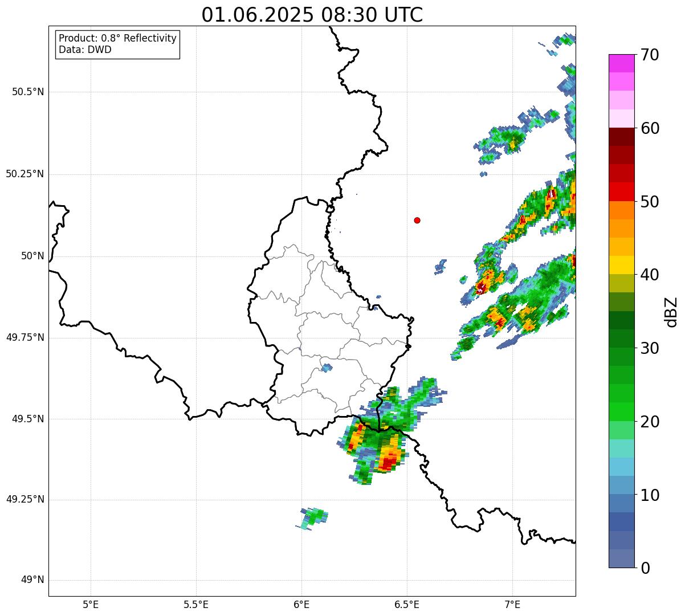Click the 50°N latitude label

click(x=32, y=256)
